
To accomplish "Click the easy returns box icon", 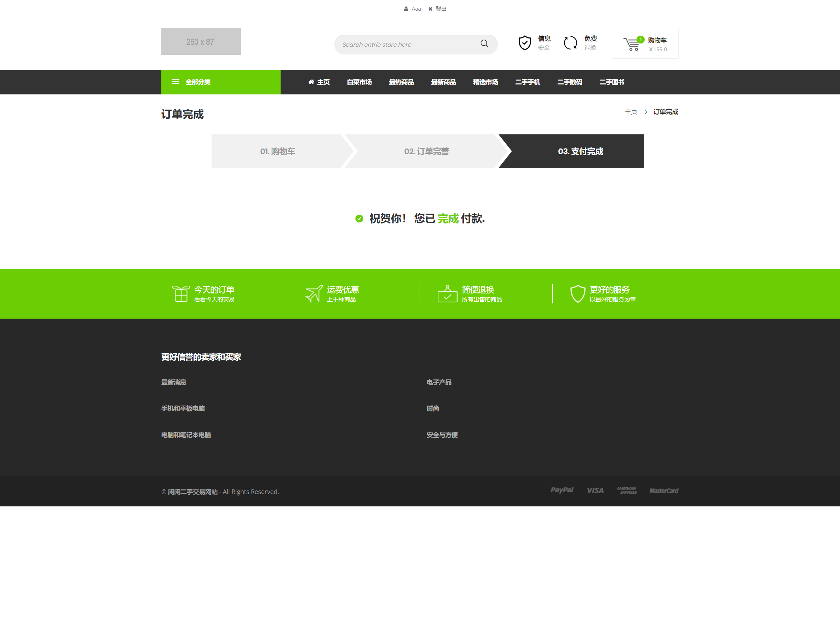I will 447,294.
